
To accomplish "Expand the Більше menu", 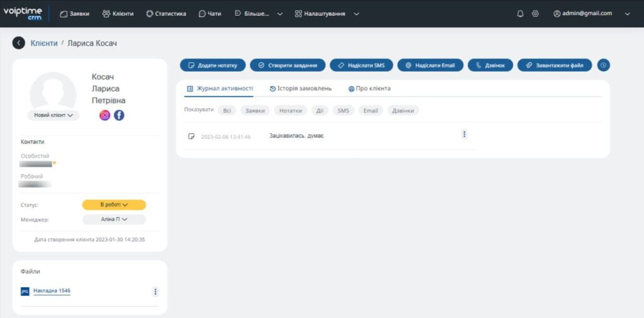I will (x=258, y=14).
